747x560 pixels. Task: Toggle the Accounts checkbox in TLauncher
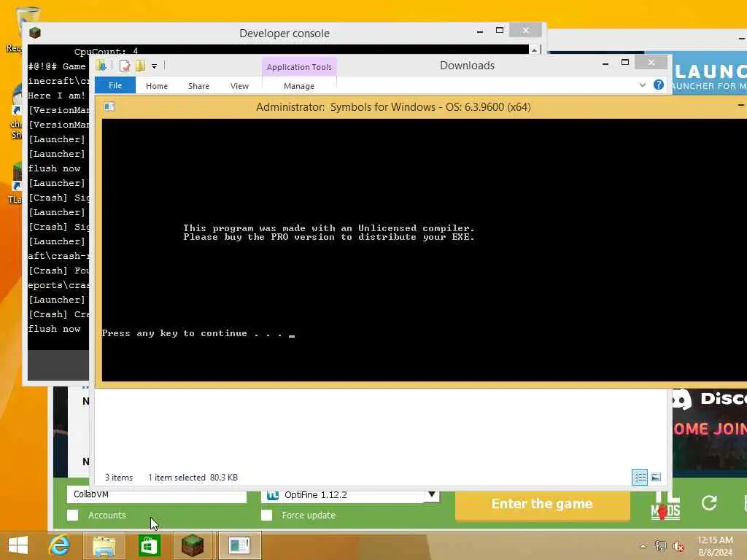pyautogui.click(x=73, y=516)
